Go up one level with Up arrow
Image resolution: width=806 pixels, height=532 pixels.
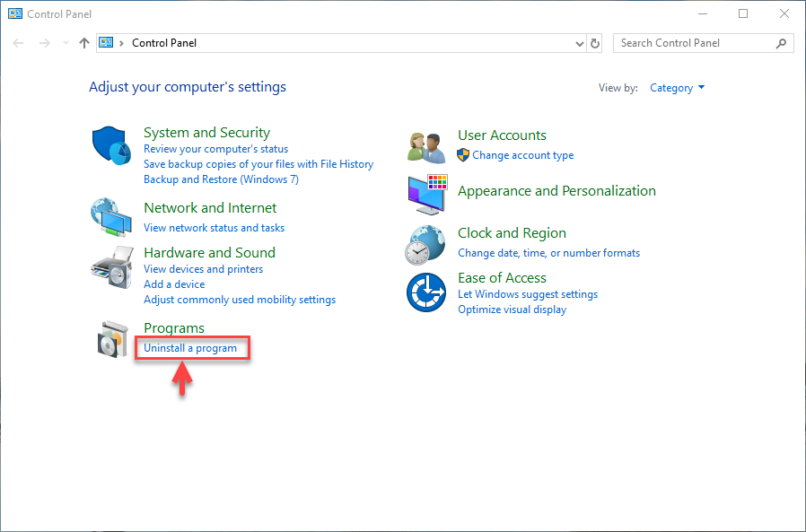tap(84, 43)
